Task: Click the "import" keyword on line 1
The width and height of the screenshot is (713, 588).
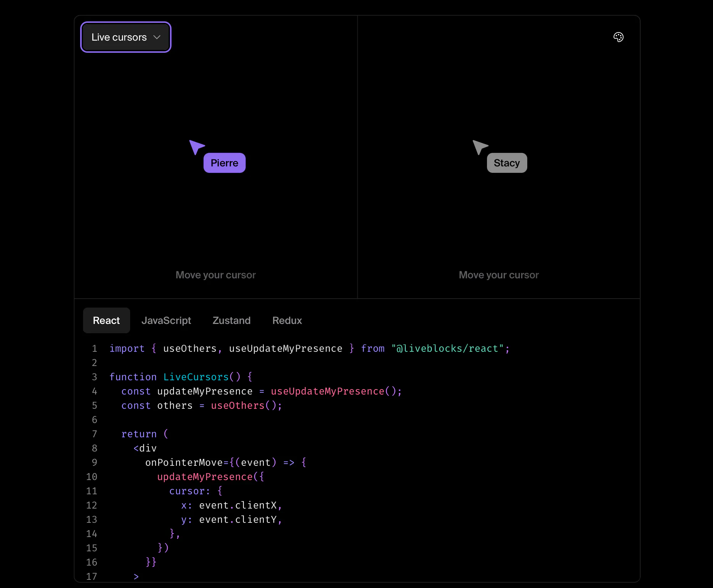Action: click(x=127, y=349)
